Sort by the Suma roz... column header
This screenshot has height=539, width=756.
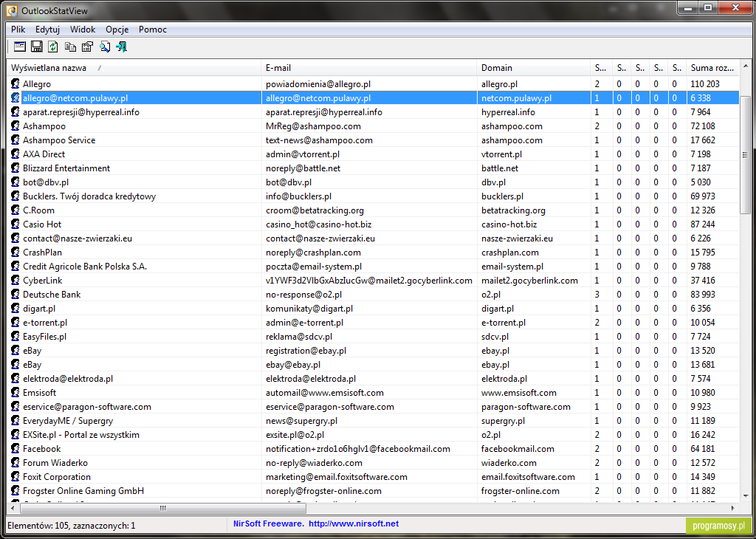[x=712, y=67]
